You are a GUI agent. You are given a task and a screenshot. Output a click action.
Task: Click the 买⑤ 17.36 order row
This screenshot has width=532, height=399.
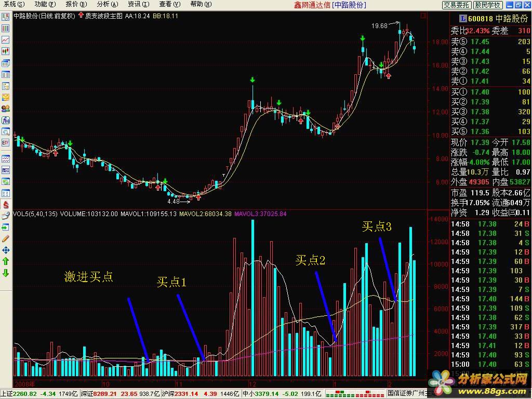(490, 131)
